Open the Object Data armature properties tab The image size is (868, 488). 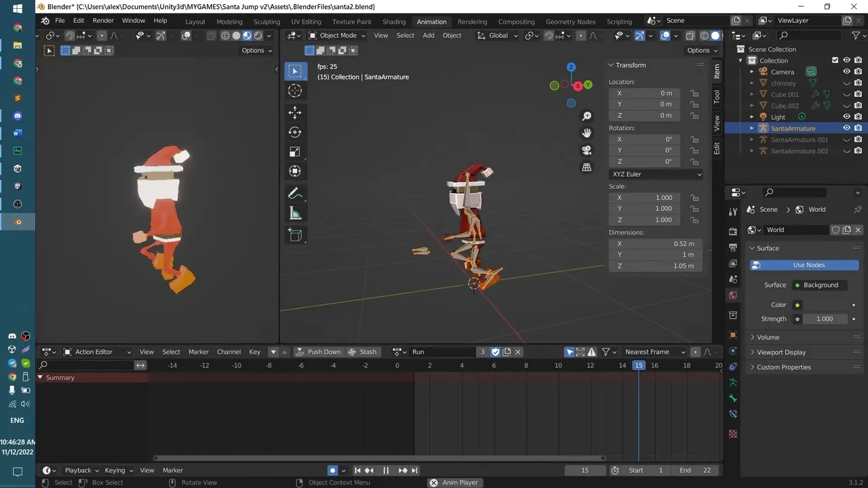point(733,383)
